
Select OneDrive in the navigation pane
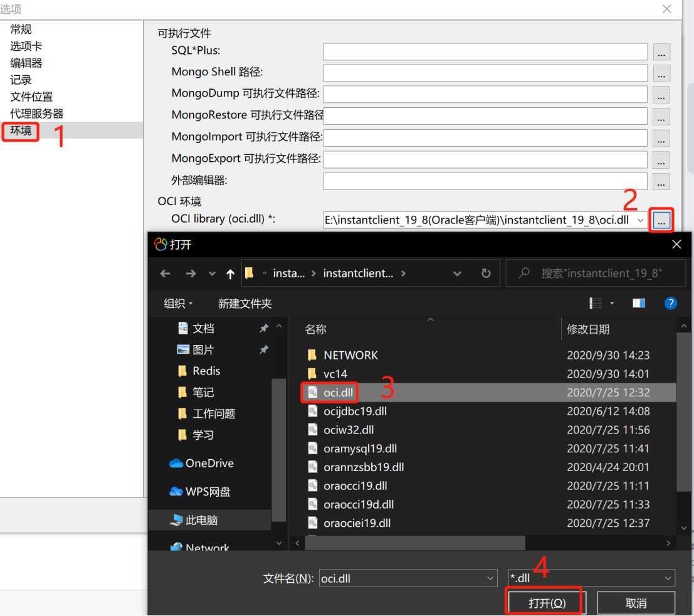[209, 463]
